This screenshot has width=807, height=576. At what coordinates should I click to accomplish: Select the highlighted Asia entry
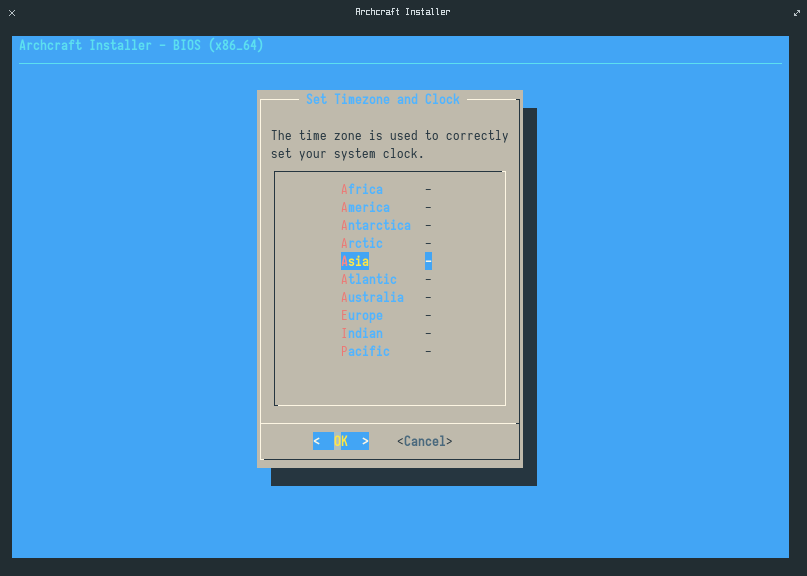(x=355, y=261)
